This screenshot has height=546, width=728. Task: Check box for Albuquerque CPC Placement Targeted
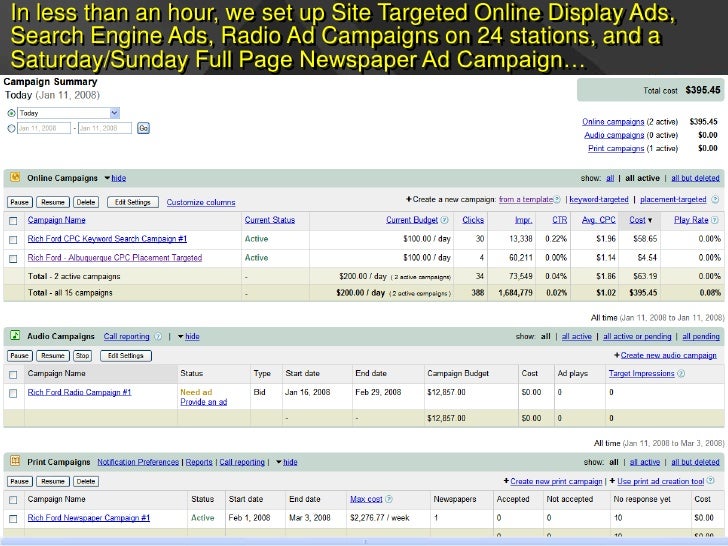(x=13, y=259)
